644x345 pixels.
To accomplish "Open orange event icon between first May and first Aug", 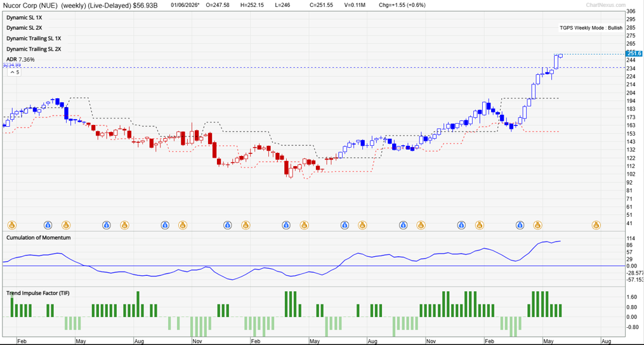I will click(124, 225).
